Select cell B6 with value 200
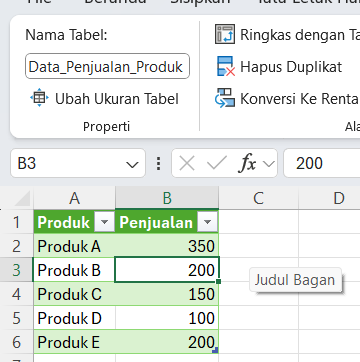Viewport: 360px width, 362px height. [167, 342]
